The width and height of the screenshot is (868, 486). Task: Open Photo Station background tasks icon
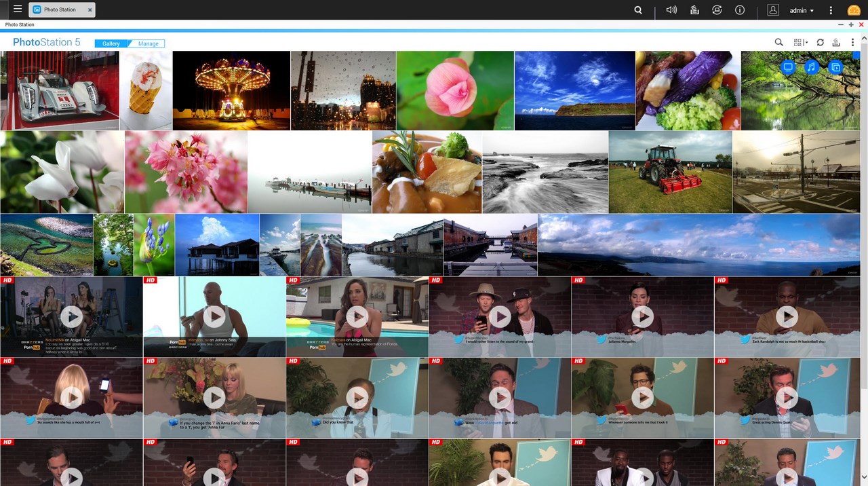point(836,43)
